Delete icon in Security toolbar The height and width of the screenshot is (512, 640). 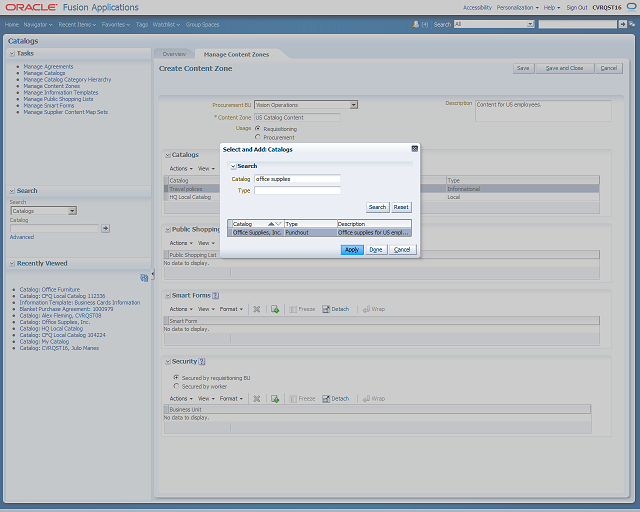point(256,398)
